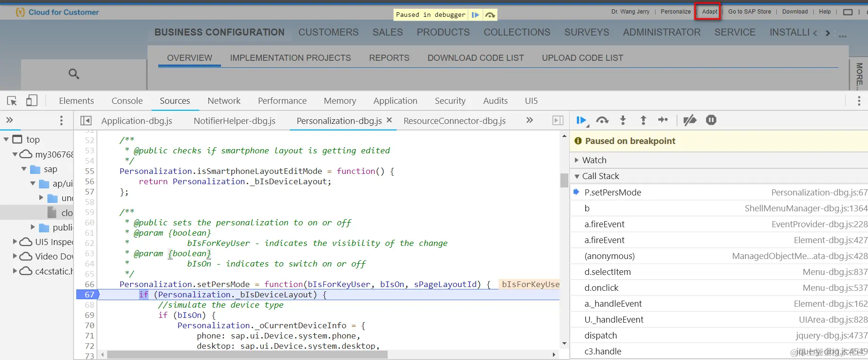Step into next function call
The image size is (868, 360).
[623, 121]
